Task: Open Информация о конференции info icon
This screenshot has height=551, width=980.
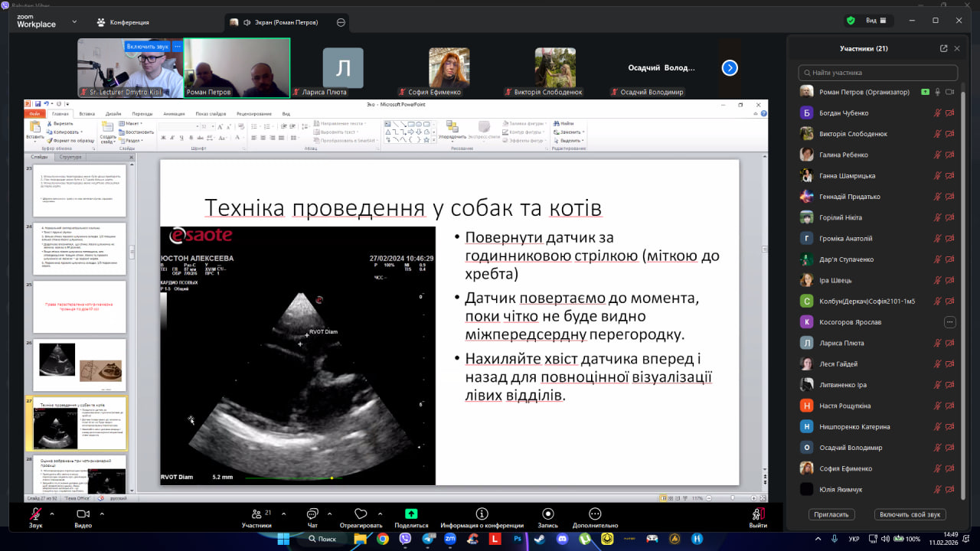Action: pyautogui.click(x=482, y=514)
